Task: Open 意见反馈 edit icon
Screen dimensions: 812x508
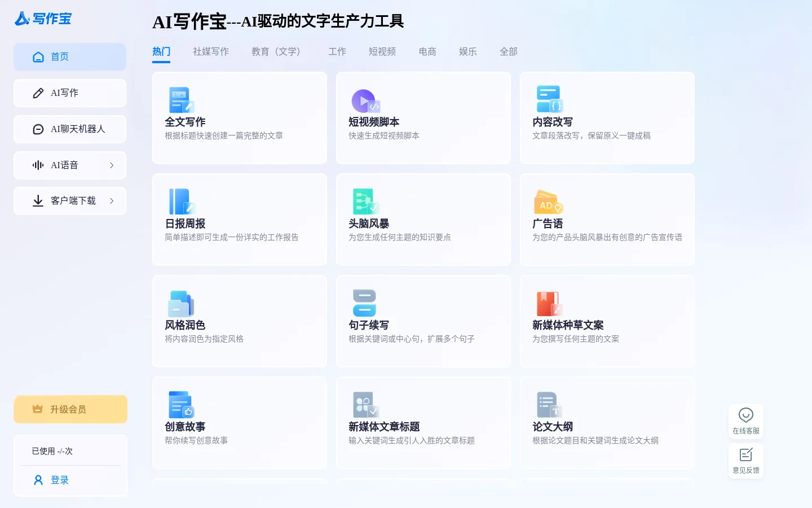Action: coord(746,455)
